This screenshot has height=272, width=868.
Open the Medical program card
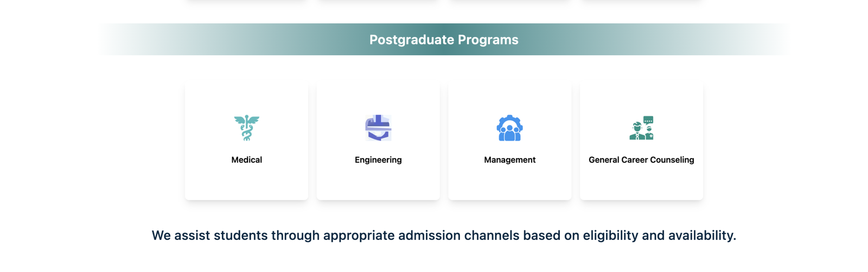(247, 141)
